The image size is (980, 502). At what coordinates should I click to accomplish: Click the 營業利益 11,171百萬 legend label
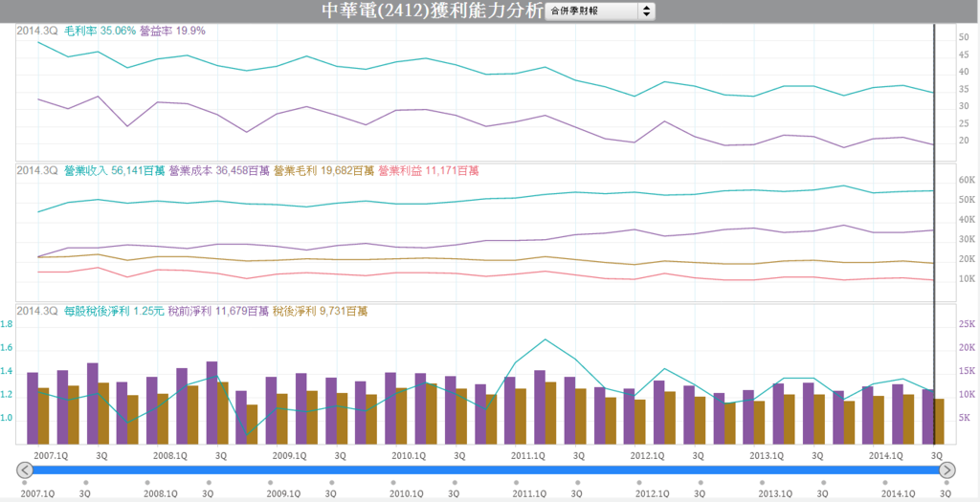[429, 170]
